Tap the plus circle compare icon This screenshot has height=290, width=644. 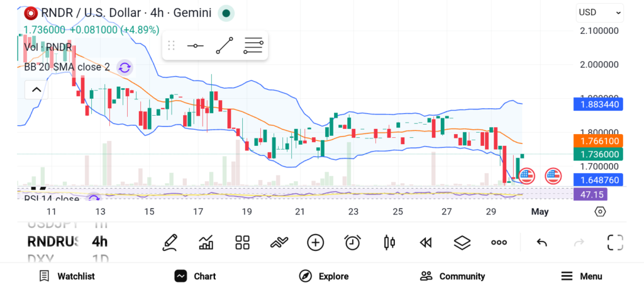click(316, 242)
